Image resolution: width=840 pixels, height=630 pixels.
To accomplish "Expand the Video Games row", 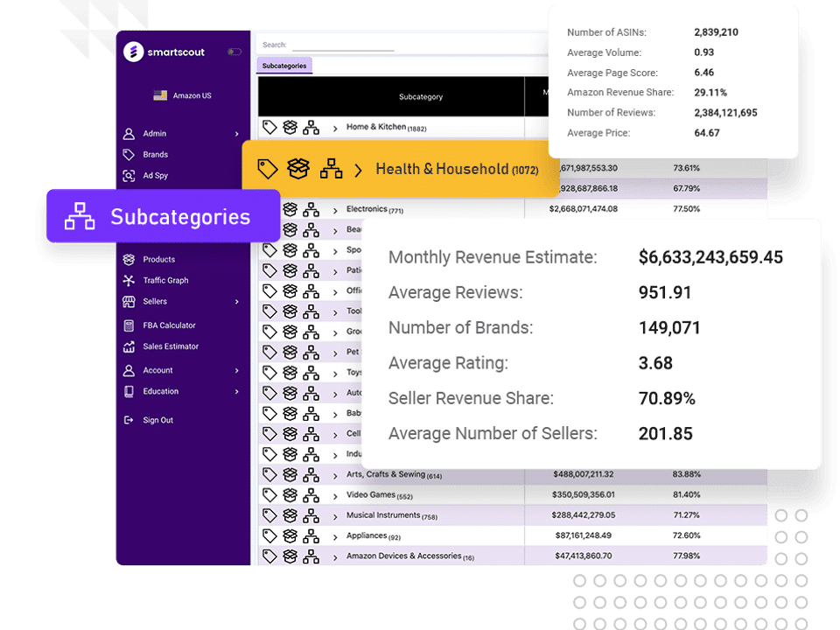I will click(335, 496).
